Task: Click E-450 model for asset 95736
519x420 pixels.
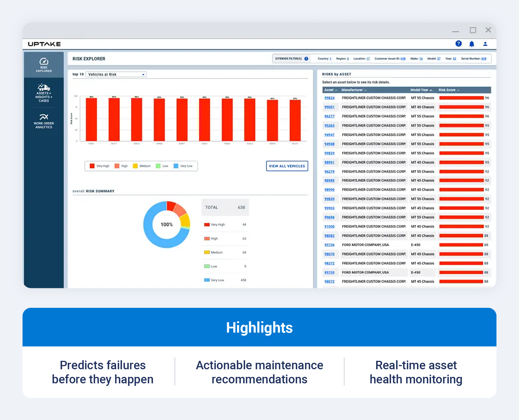Action: [416, 245]
